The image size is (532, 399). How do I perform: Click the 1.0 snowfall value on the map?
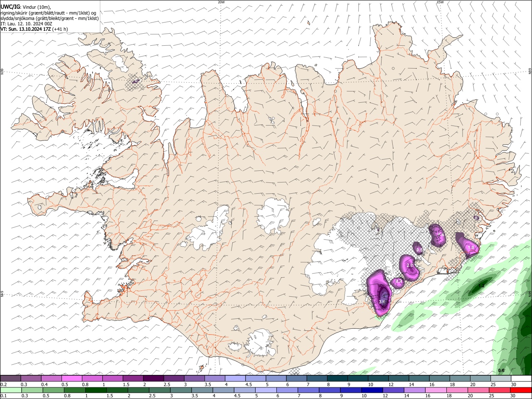[471, 247]
